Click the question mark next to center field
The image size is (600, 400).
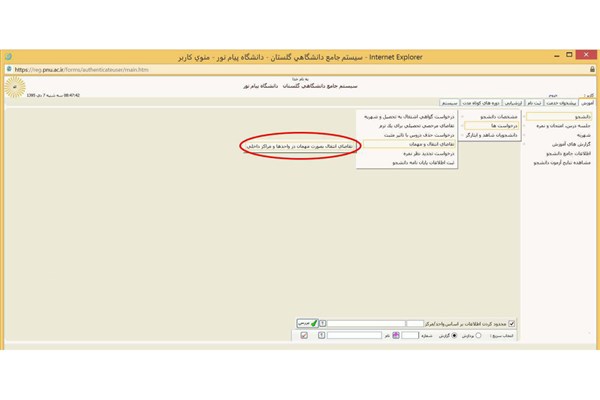(x=323, y=323)
